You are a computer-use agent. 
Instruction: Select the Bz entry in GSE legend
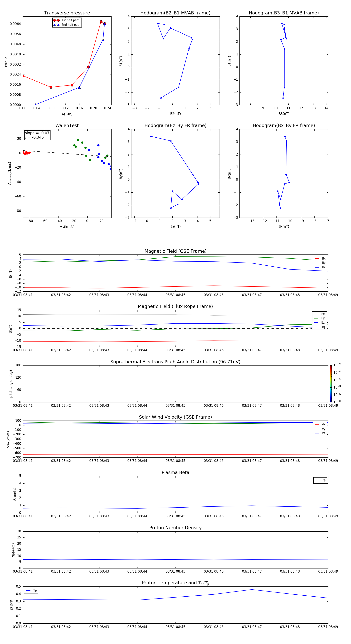tap(320, 267)
